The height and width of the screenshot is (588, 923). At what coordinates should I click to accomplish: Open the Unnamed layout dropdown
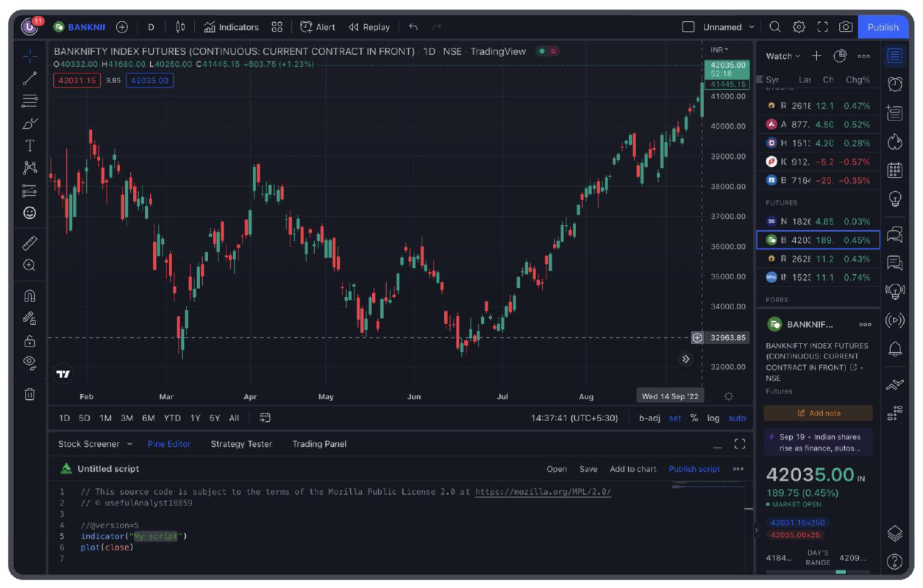click(751, 27)
